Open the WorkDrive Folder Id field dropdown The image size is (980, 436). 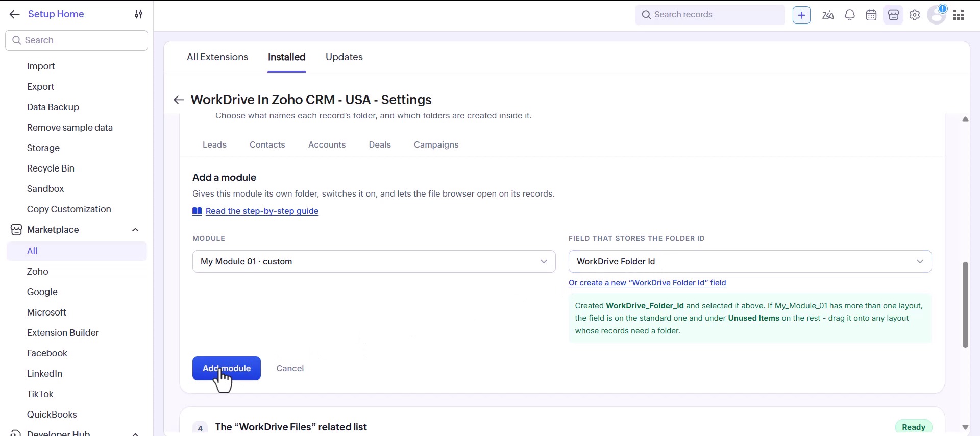(750, 261)
